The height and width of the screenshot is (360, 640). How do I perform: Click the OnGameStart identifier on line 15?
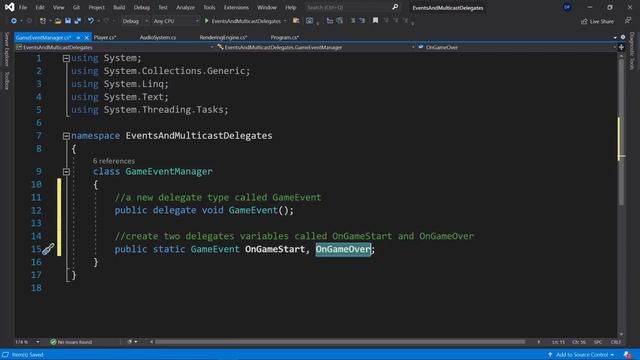[x=275, y=249]
